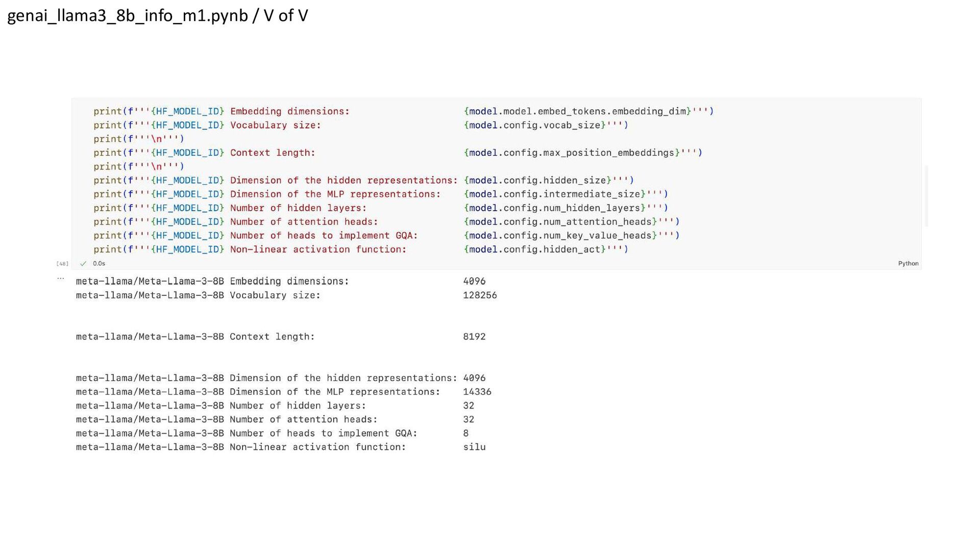Click output 4096 beside Embedding dimensions

click(x=474, y=281)
